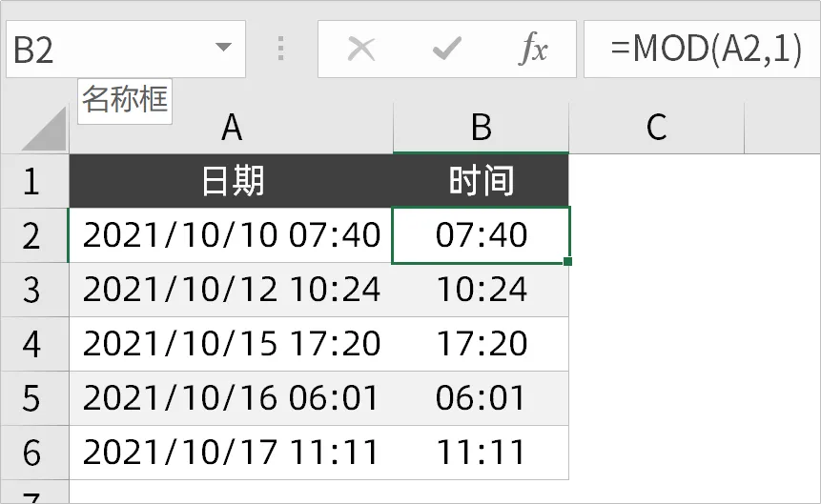Select cell with 2021/10/12 10:24
This screenshot has height=504, width=821.
tap(231, 289)
